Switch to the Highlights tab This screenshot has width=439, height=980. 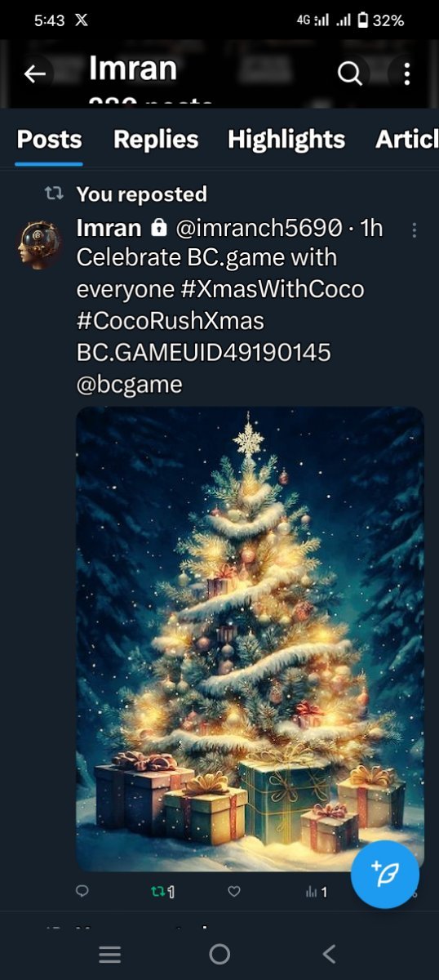click(286, 140)
